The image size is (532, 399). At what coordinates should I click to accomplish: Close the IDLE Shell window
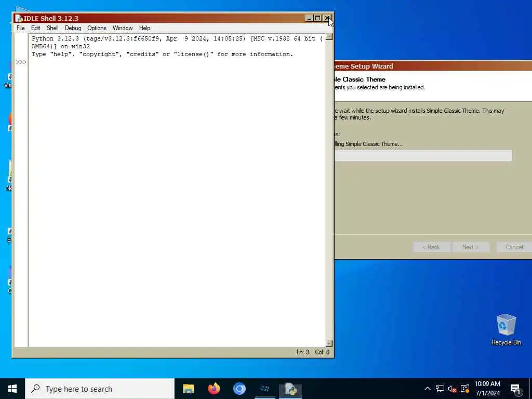(327, 18)
